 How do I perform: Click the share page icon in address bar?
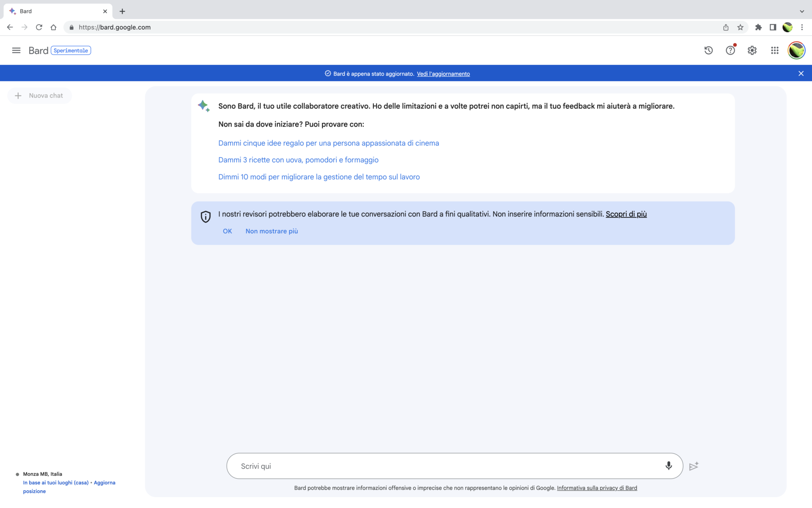(726, 27)
